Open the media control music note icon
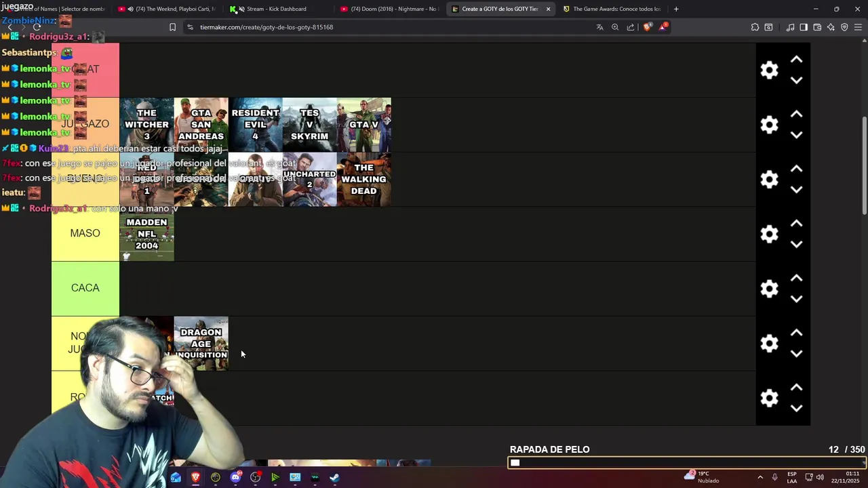 tap(790, 27)
